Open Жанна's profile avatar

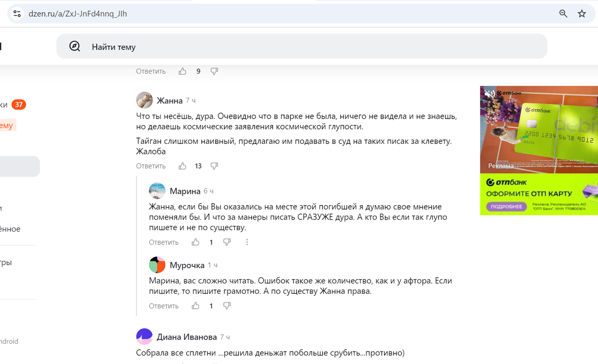(x=144, y=100)
